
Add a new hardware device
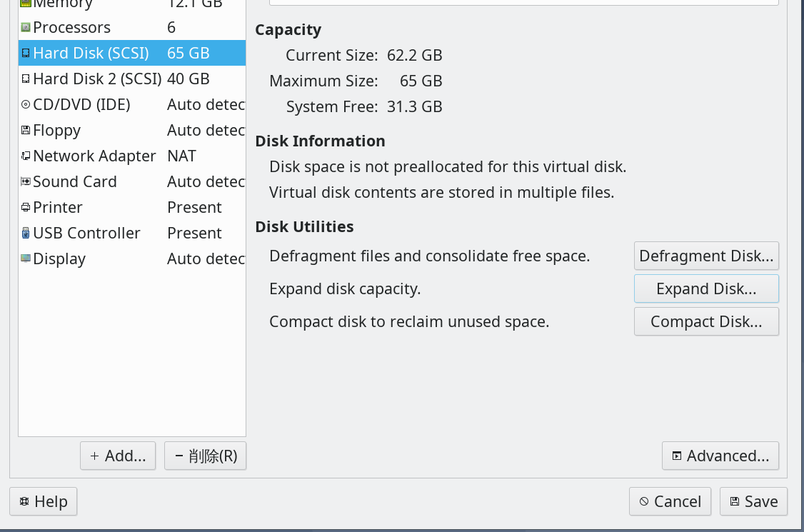118,456
